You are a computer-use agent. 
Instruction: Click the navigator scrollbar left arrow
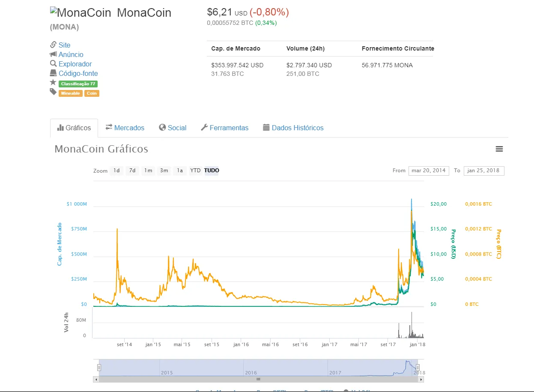click(96, 379)
